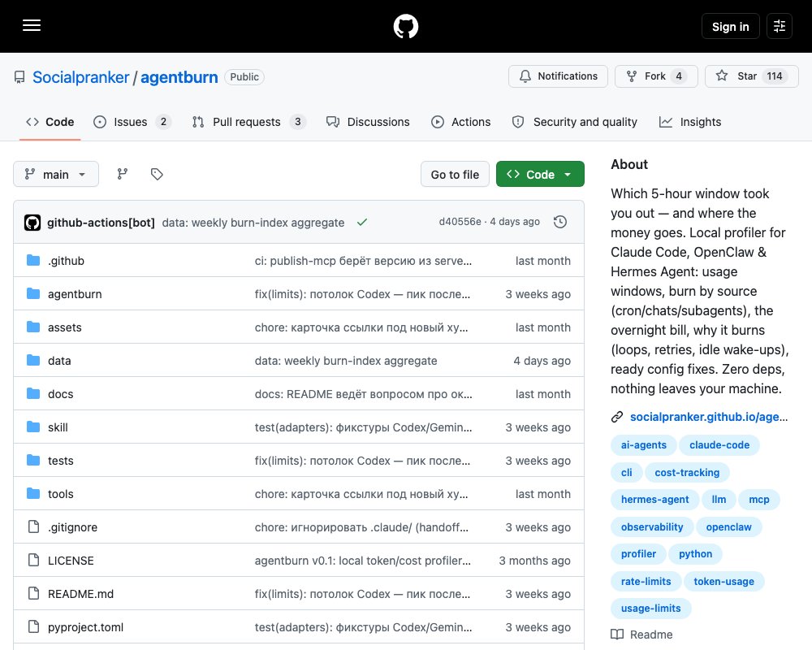Open the Socialpranker owner profile link
This screenshot has height=650, width=812.
[x=80, y=77]
